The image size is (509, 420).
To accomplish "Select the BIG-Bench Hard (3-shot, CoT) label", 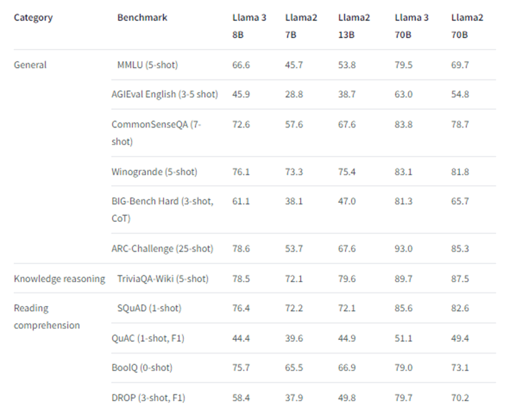I will coord(162,210).
